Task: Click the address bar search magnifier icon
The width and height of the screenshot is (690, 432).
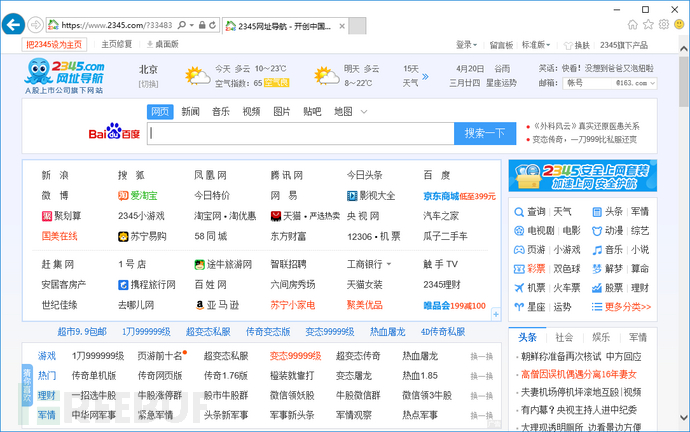Action: 181,25
